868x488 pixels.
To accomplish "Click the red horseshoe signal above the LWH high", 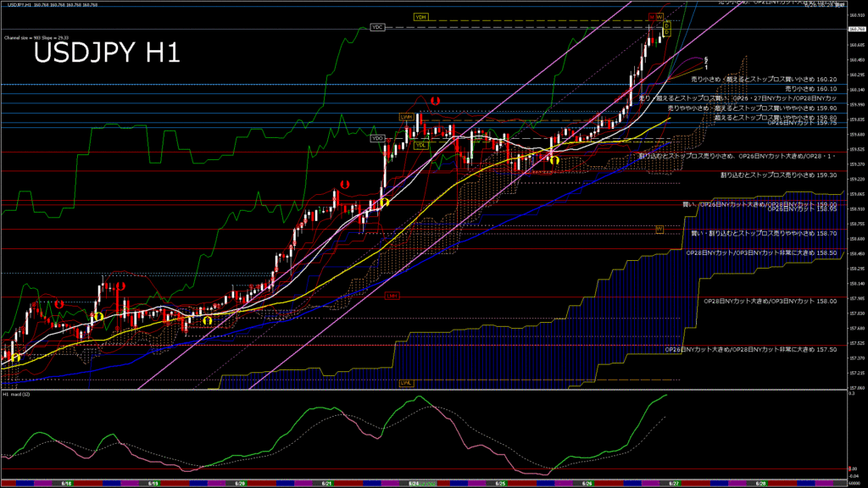I will (x=436, y=102).
